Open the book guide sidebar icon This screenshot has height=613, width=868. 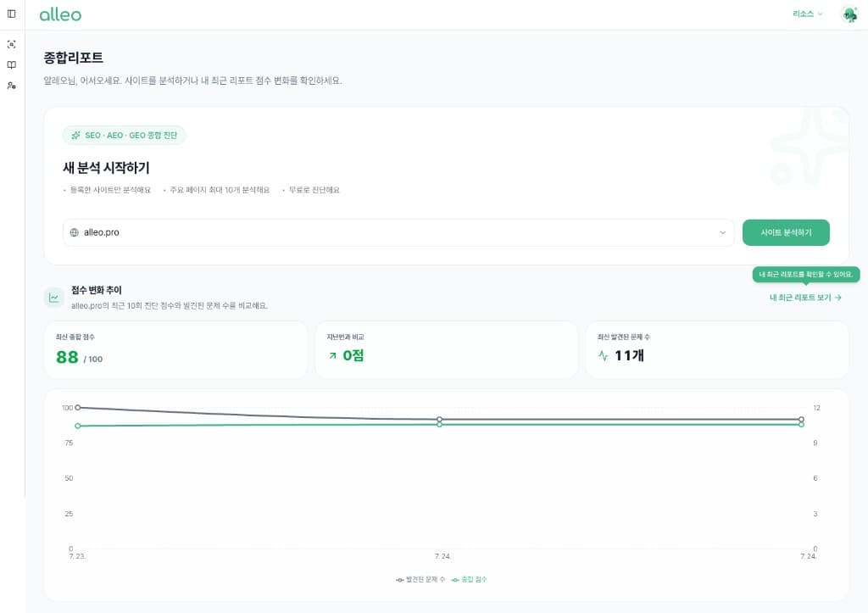(12, 64)
